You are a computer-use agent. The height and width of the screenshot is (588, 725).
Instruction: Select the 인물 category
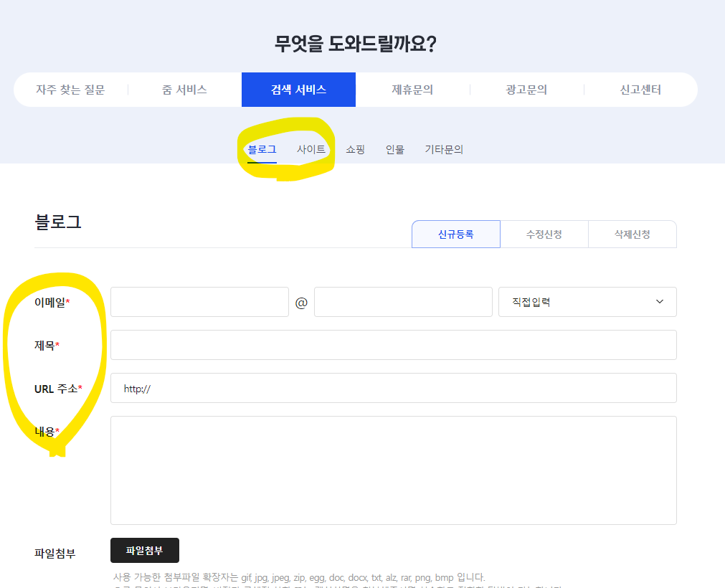(x=394, y=148)
